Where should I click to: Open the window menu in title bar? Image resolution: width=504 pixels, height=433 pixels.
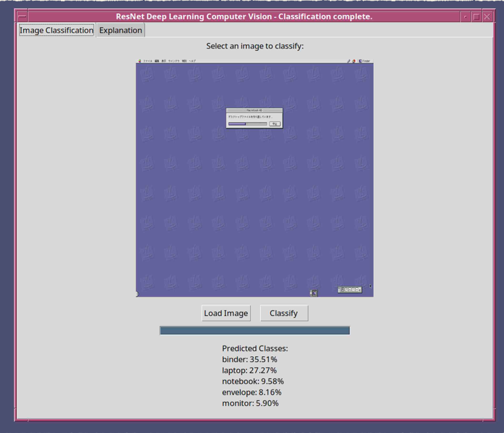click(22, 17)
